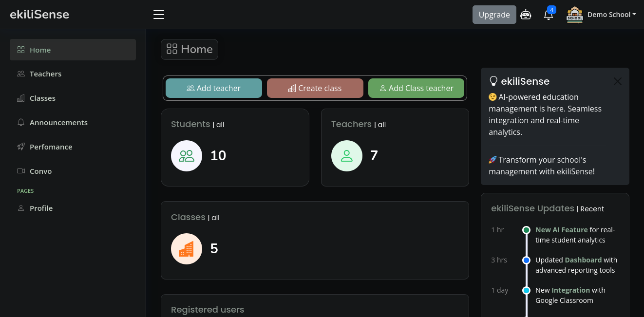Open the Profile page link
Screen dimensions: 644x317
(41, 208)
